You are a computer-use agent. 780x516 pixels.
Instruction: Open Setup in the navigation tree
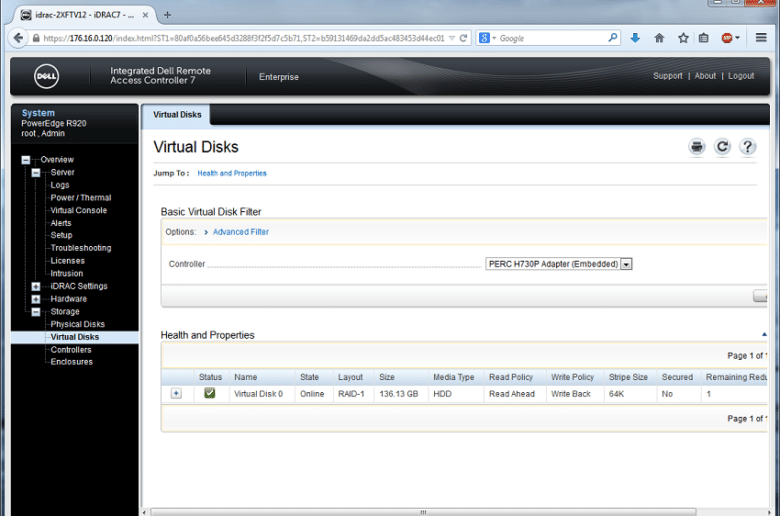pyautogui.click(x=61, y=235)
